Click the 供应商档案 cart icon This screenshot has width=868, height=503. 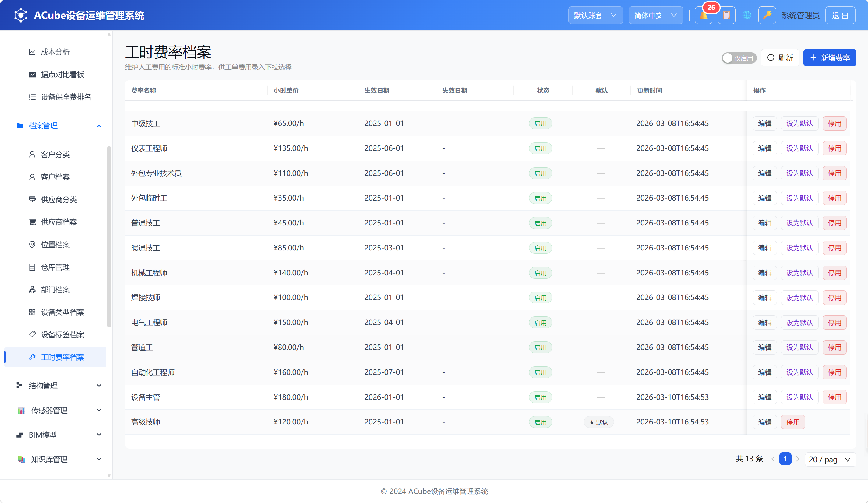tap(32, 222)
